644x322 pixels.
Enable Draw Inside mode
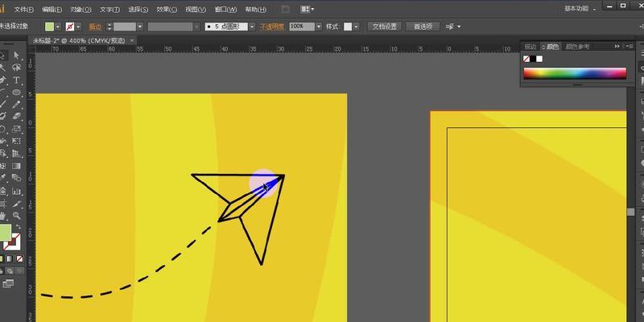[19, 271]
